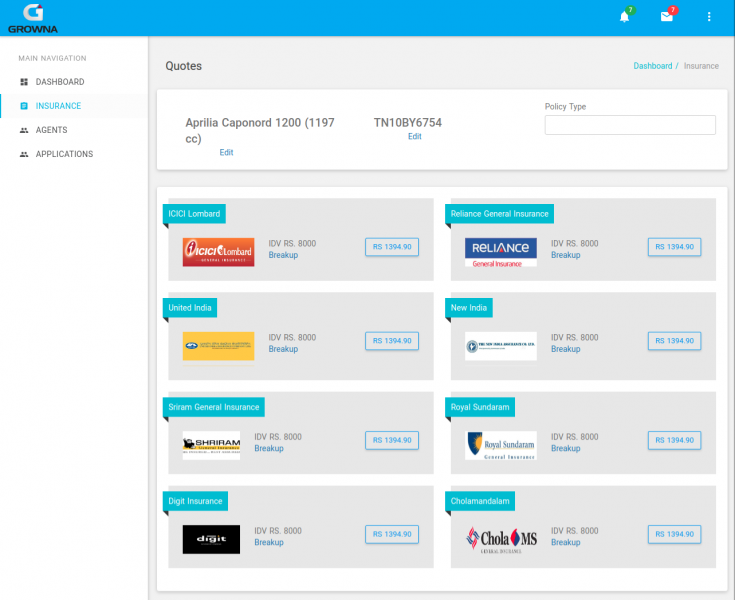Select Insurance in main navigation
Viewport: 735px width, 600px height.
[58, 106]
